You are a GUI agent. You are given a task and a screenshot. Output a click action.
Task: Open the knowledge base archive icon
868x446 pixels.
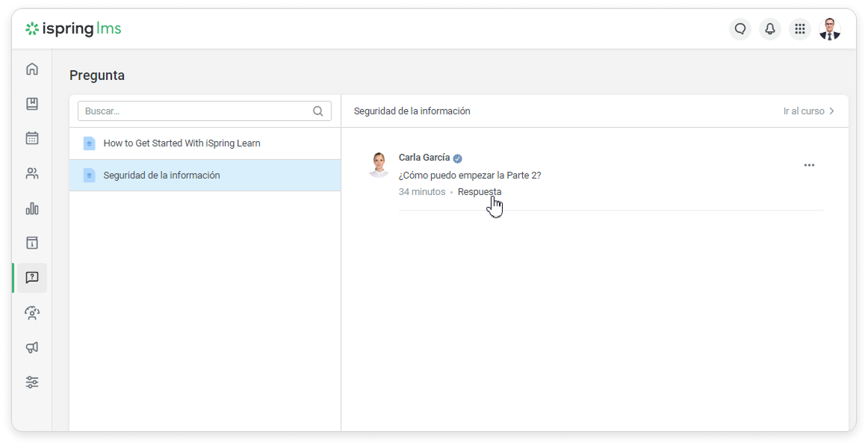32,243
